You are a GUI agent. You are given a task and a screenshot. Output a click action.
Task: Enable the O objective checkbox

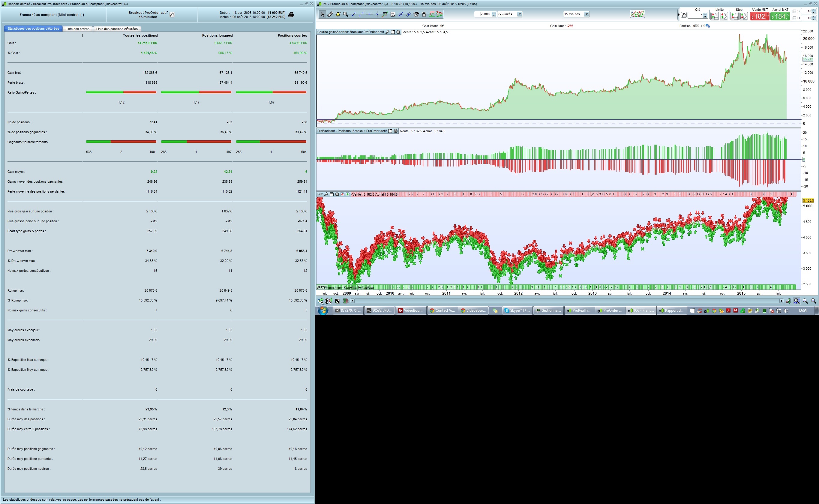[x=794, y=18]
